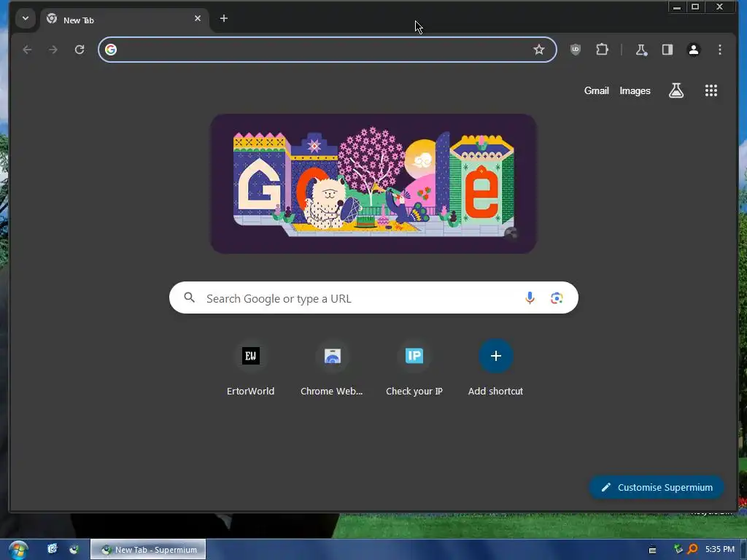The image size is (747, 560).
Task: Open the 5:35 PM clock
Action: [x=720, y=549]
